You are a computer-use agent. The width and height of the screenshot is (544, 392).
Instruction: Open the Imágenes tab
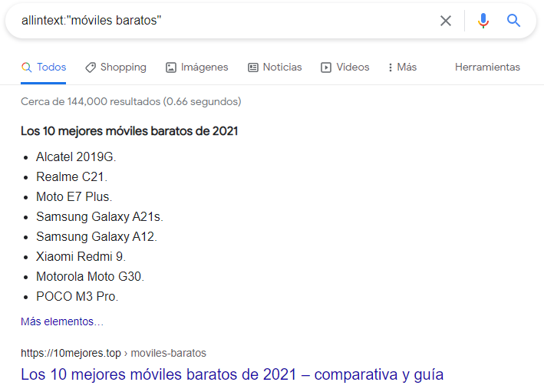pos(197,68)
